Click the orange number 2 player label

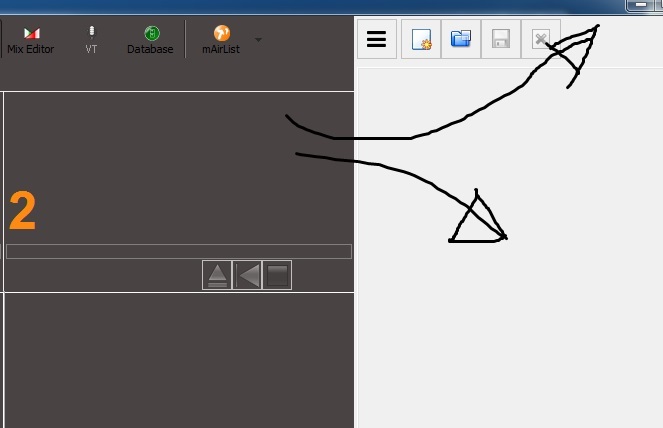coord(22,212)
